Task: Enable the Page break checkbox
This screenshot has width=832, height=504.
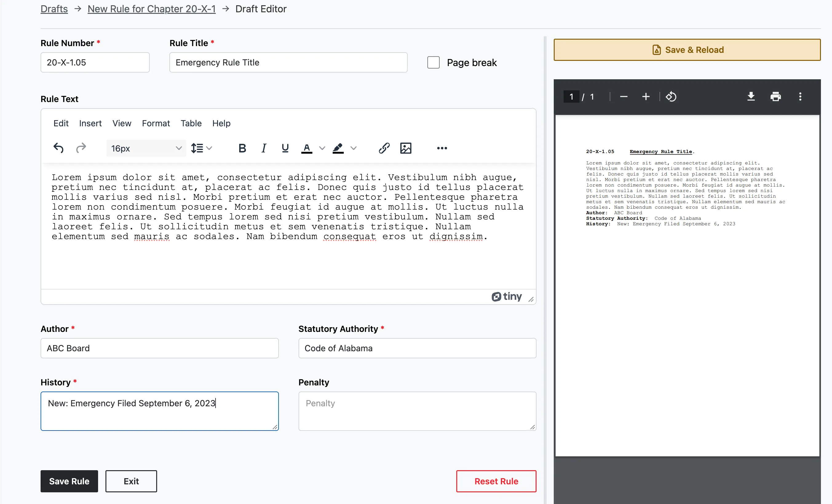Action: (433, 62)
